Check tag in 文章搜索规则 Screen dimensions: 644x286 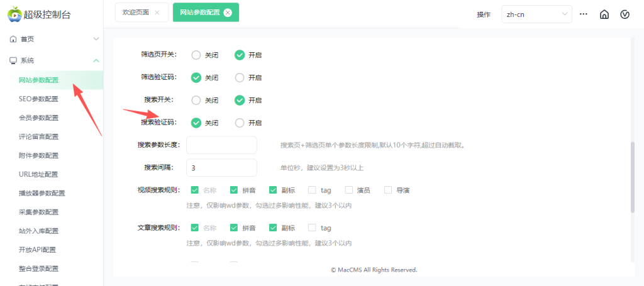point(312,228)
